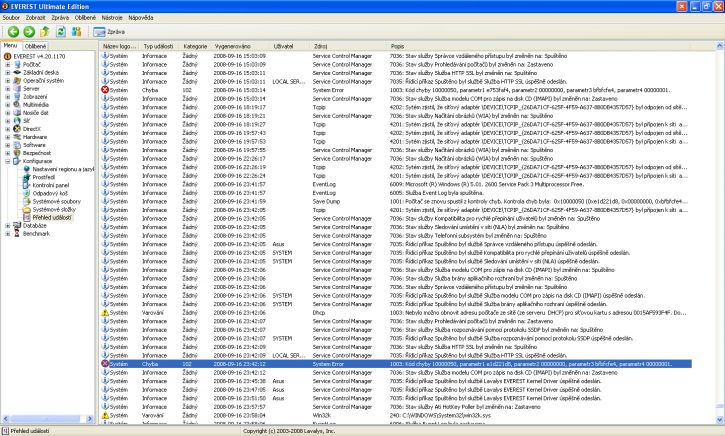Screen dimensions: 725x436
Task: Sort by Název logu column header
Action: pyautogui.click(x=119, y=46)
